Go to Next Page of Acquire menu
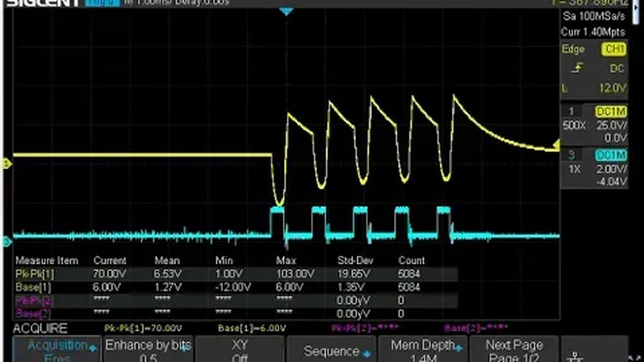Viewport: 644px width, 362px height. [514, 349]
